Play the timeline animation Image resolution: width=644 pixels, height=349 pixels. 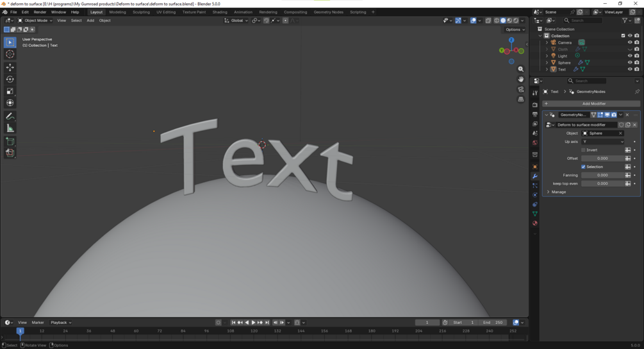(x=253, y=323)
